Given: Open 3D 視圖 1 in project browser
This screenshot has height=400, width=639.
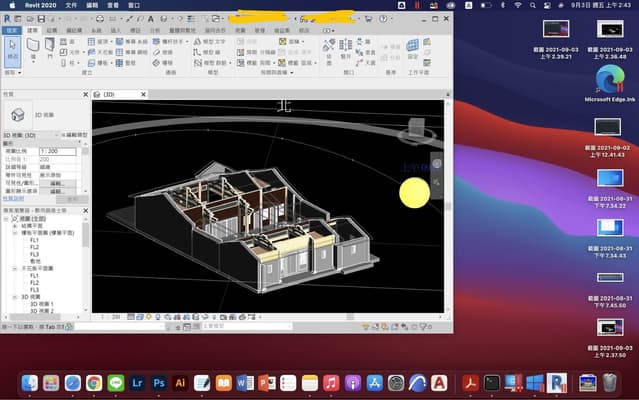Looking at the screenshot, I should (x=42, y=304).
